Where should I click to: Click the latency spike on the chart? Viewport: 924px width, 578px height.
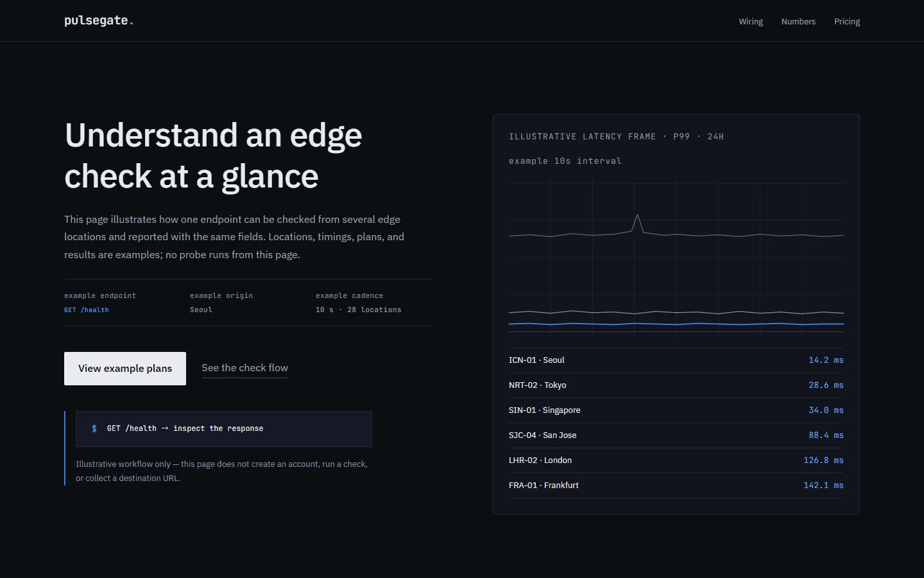(x=637, y=222)
